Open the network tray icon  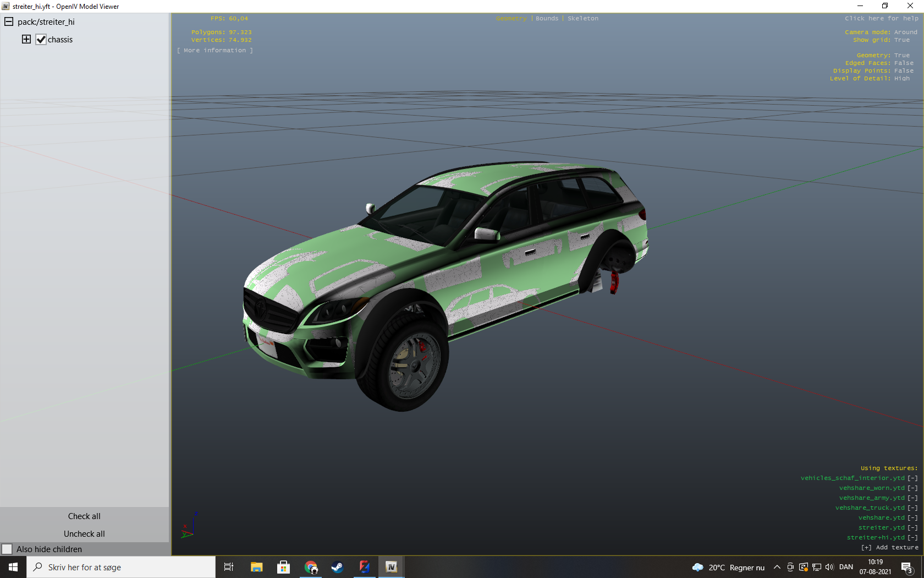tap(817, 567)
